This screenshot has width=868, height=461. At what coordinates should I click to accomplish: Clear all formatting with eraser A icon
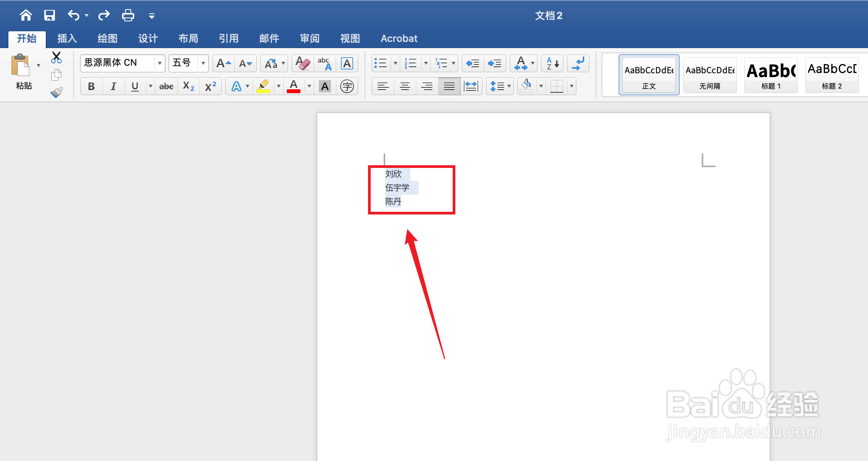pos(303,63)
